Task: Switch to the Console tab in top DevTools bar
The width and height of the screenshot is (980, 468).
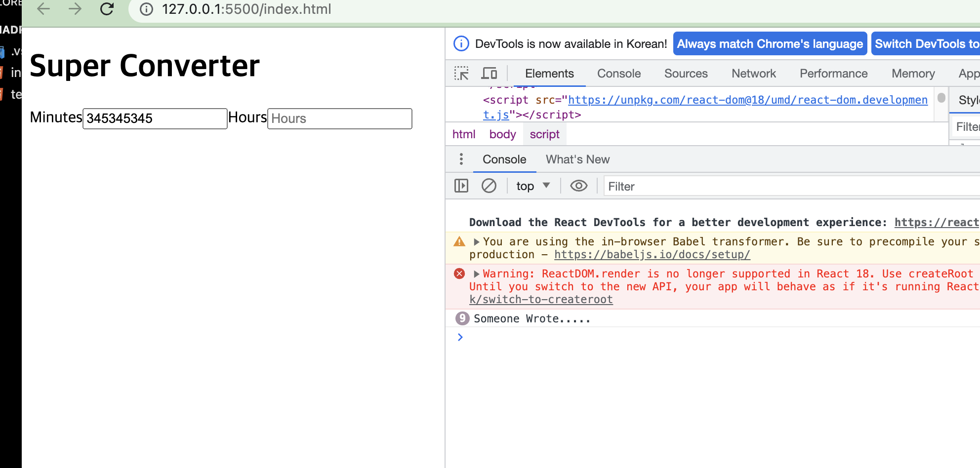Action: 619,74
